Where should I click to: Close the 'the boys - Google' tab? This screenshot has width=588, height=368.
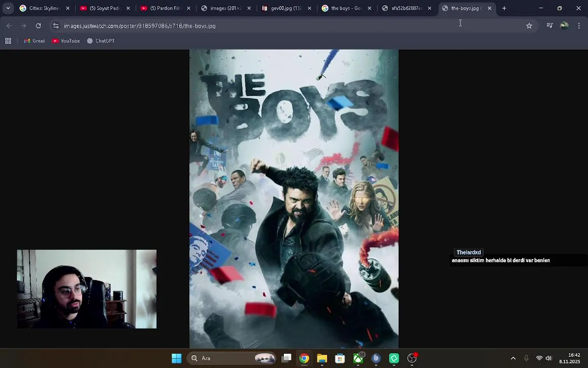point(370,8)
